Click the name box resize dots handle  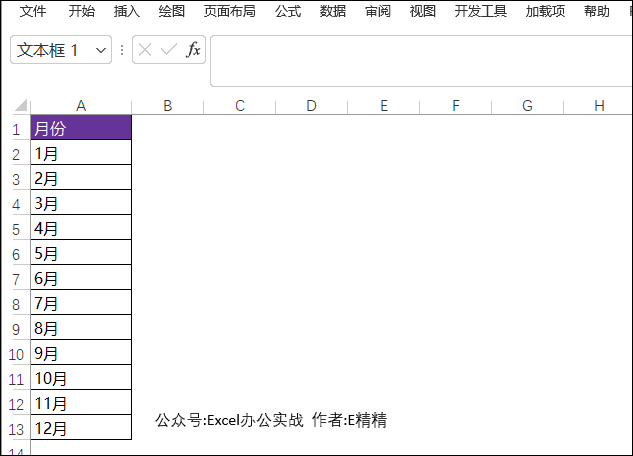(122, 50)
